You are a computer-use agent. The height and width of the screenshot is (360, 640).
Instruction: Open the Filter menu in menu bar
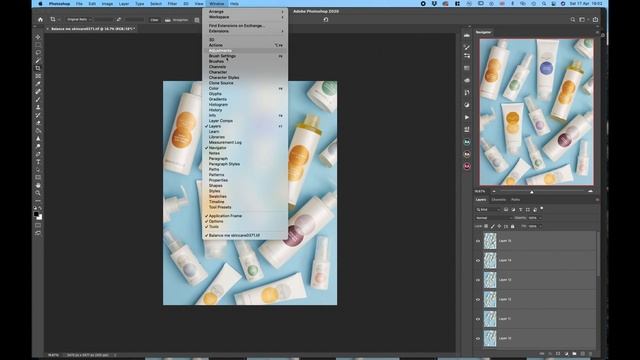(x=172, y=4)
